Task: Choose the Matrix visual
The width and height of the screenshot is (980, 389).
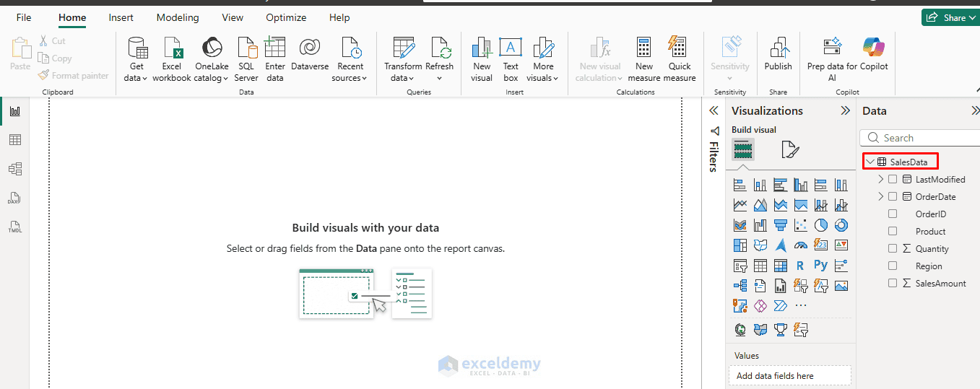Action: [x=780, y=266]
